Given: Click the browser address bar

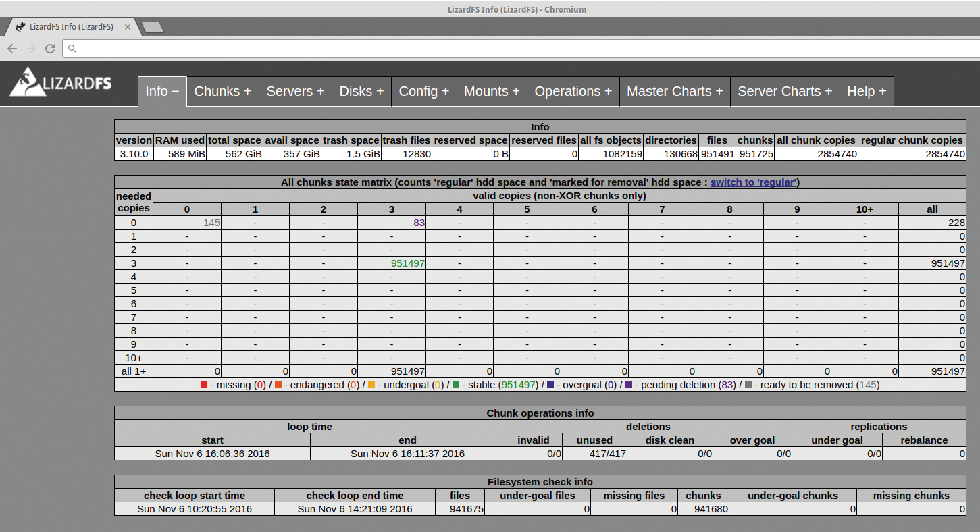Looking at the screenshot, I should click(x=270, y=49).
